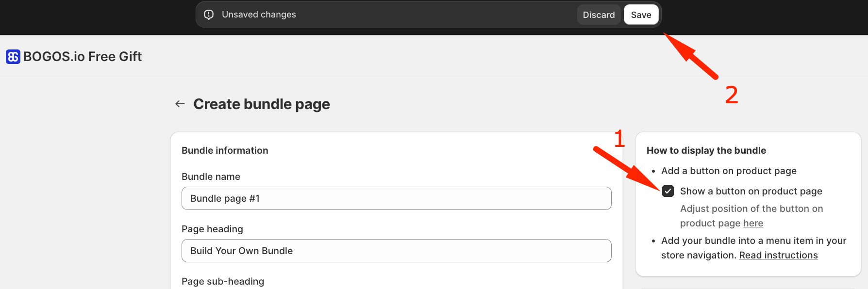Click the 'Bundle name' label
868x289 pixels.
coord(211,177)
